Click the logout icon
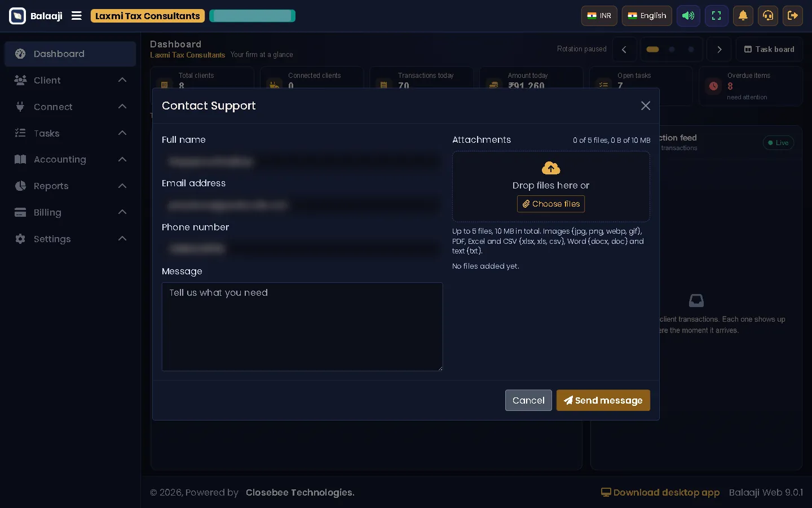 coord(793,16)
